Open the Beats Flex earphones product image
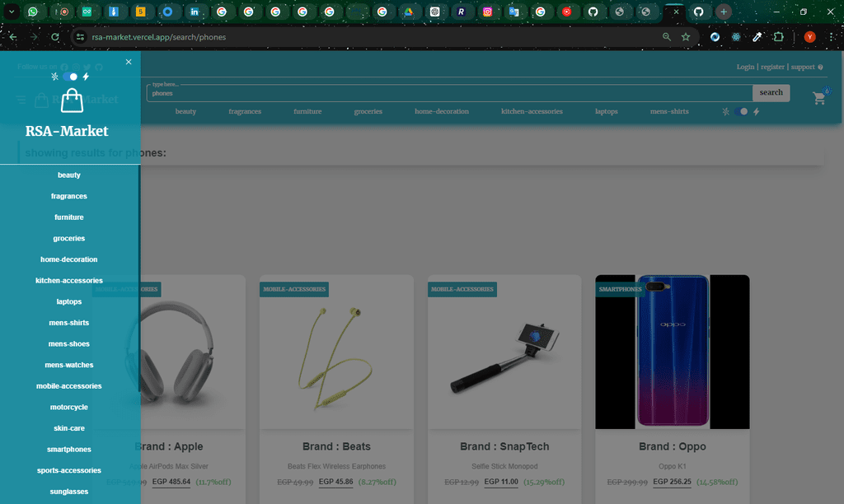The width and height of the screenshot is (844, 504). pyautogui.click(x=336, y=352)
